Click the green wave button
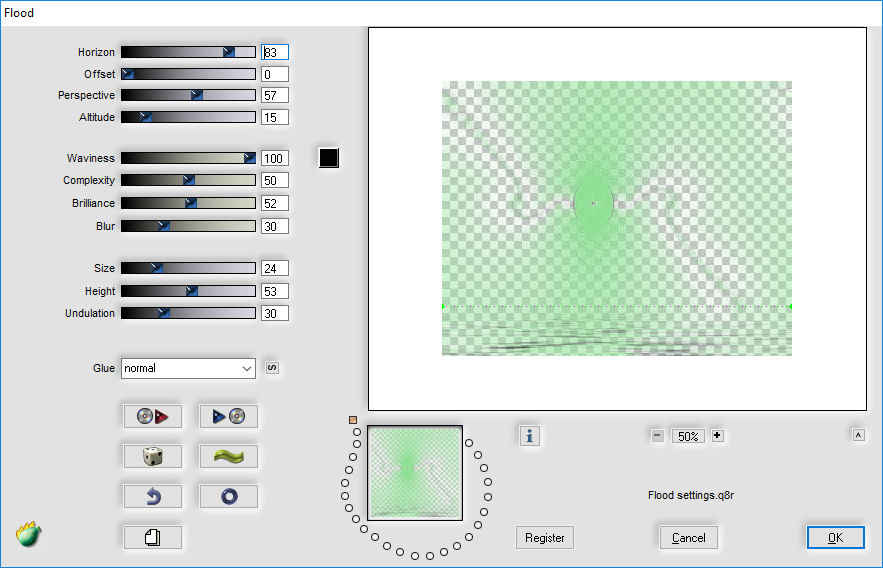883x568 pixels. click(229, 456)
